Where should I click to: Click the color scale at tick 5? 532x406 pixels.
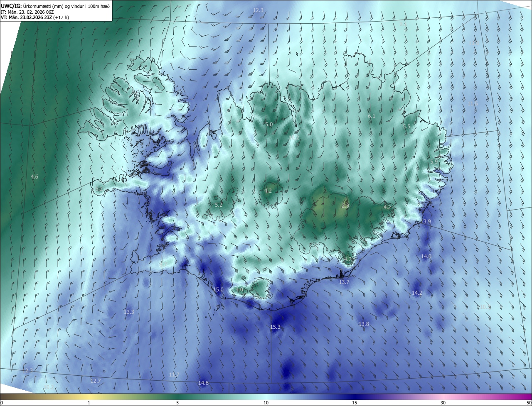tap(177, 403)
